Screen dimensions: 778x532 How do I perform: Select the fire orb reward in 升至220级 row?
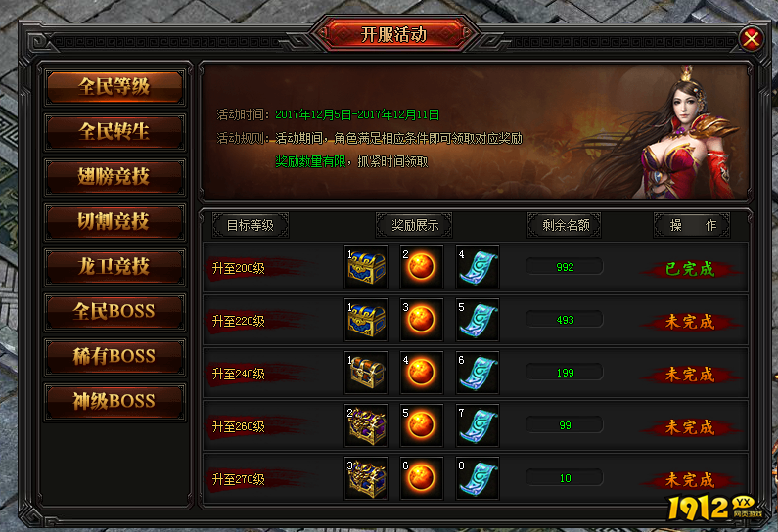[x=422, y=320]
